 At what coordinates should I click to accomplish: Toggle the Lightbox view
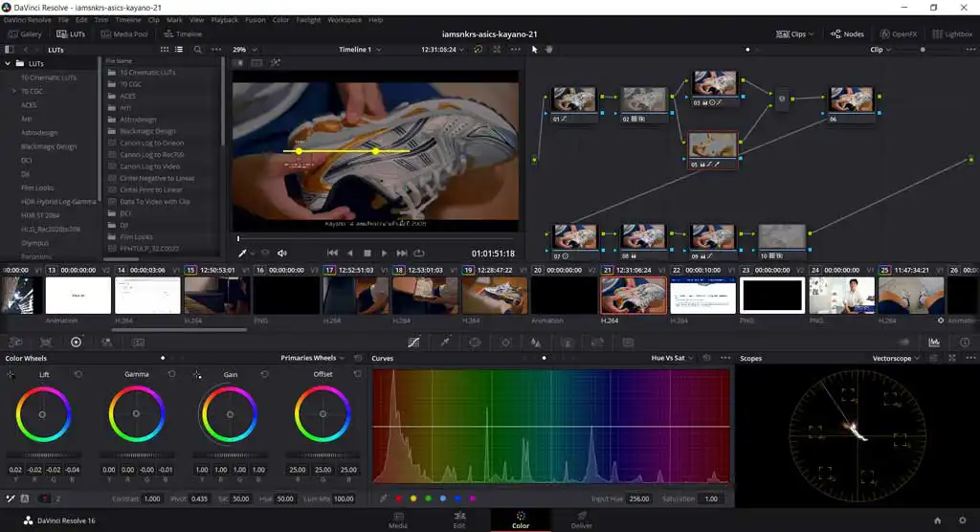952,33
